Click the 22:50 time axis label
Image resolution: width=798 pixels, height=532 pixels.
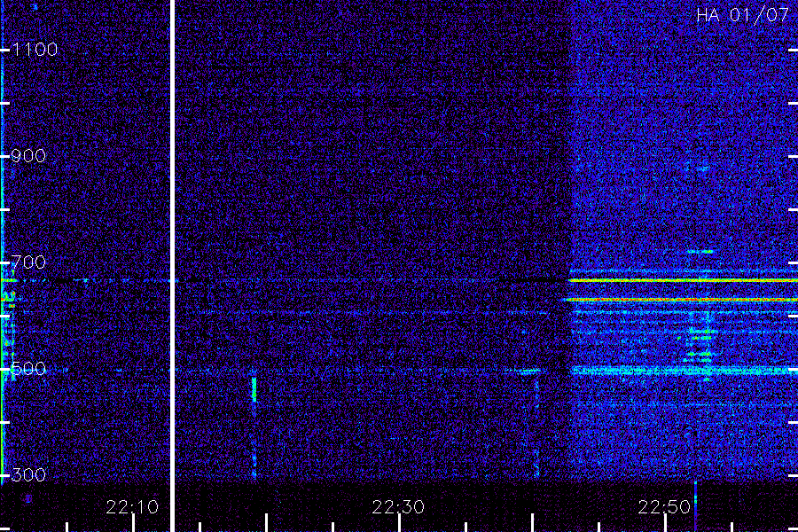click(x=664, y=507)
